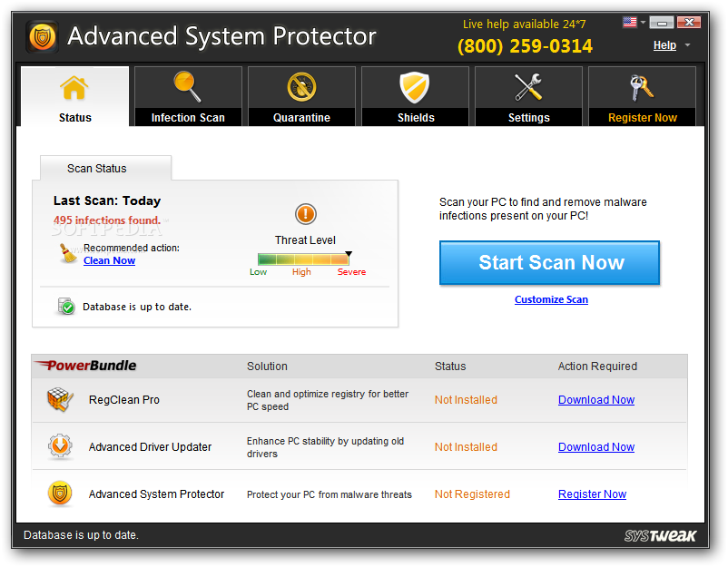Open Quarantine via the bug icon
728x567 pixels.
301,87
